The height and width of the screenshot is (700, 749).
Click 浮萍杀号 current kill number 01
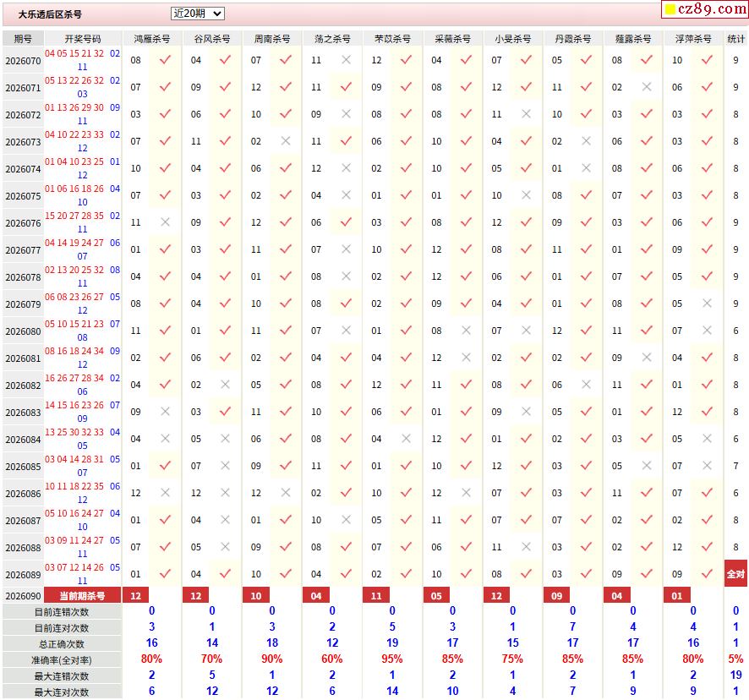click(677, 595)
